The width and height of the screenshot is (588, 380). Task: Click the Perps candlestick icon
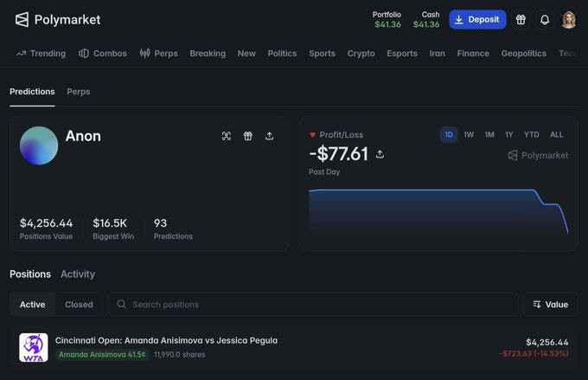[x=144, y=54]
